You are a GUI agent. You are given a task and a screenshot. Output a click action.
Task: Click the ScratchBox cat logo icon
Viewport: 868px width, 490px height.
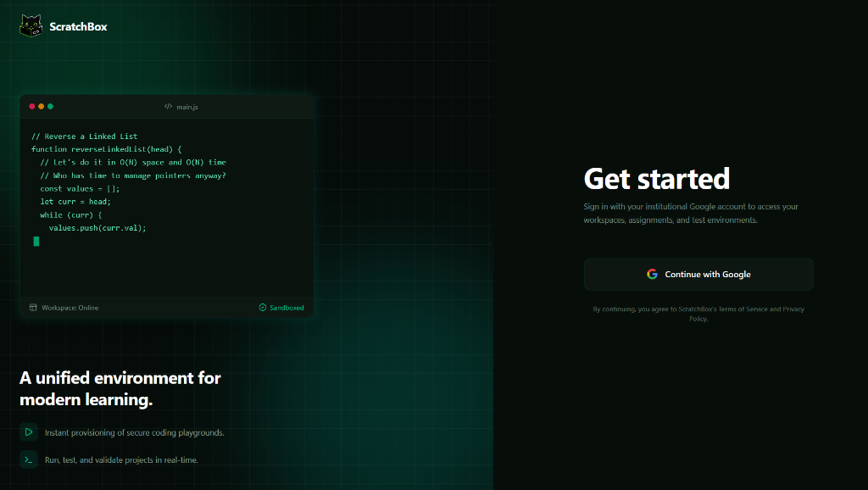tap(31, 26)
